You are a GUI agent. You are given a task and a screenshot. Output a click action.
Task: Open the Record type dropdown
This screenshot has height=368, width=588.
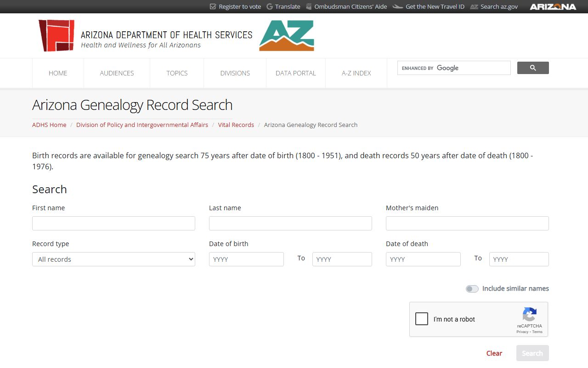point(113,259)
